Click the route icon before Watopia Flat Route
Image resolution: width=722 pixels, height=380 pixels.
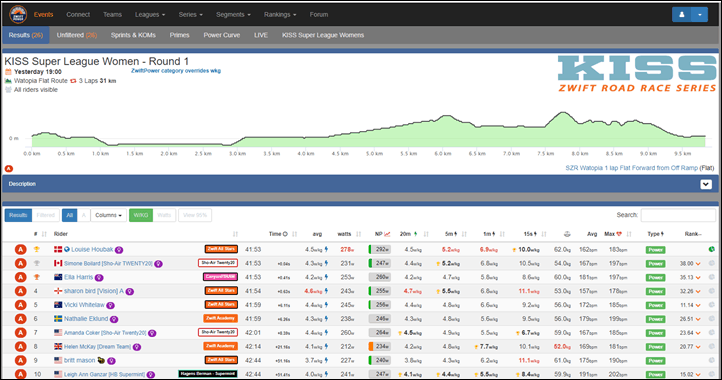(8, 81)
